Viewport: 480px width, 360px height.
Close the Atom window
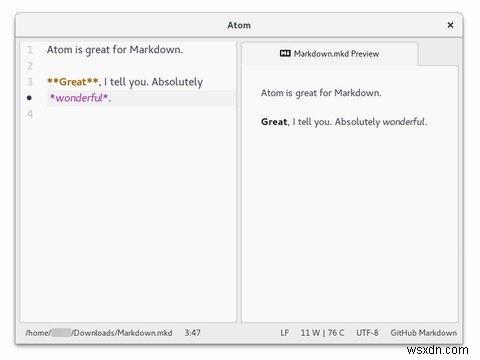(x=450, y=25)
